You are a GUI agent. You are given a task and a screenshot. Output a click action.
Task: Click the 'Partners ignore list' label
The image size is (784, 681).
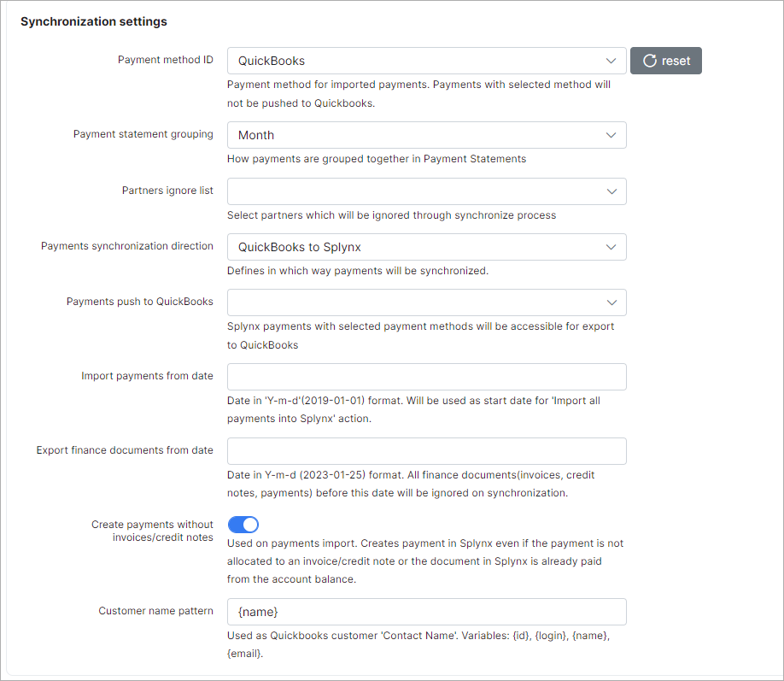pyautogui.click(x=167, y=191)
